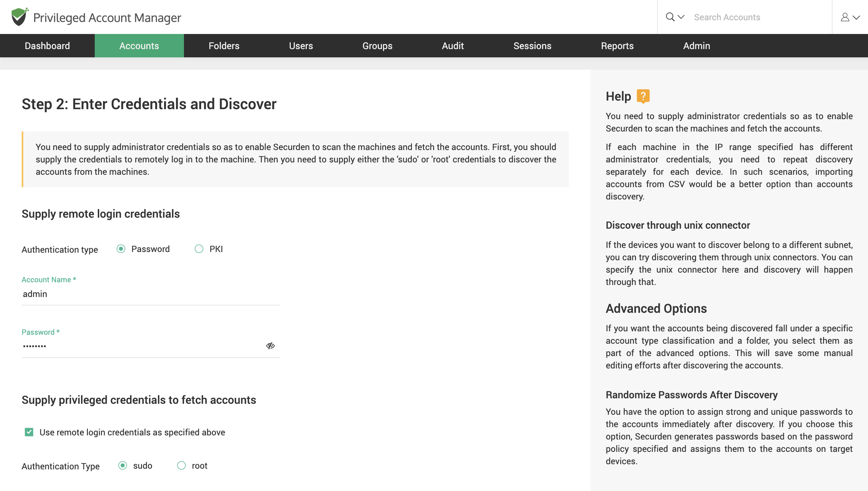
Task: Open the Audit tab
Action: [x=452, y=45]
